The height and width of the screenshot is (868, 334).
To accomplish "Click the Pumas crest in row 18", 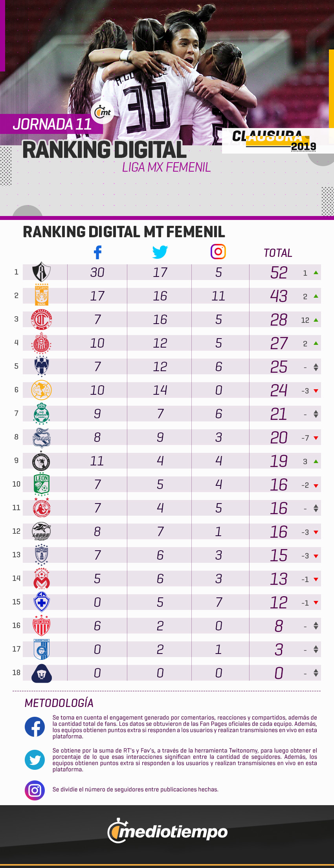I will pyautogui.click(x=42, y=673).
